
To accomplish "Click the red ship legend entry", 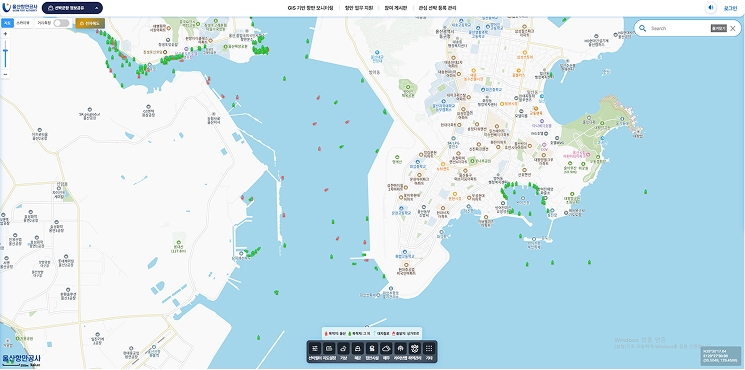I will 335,333.
